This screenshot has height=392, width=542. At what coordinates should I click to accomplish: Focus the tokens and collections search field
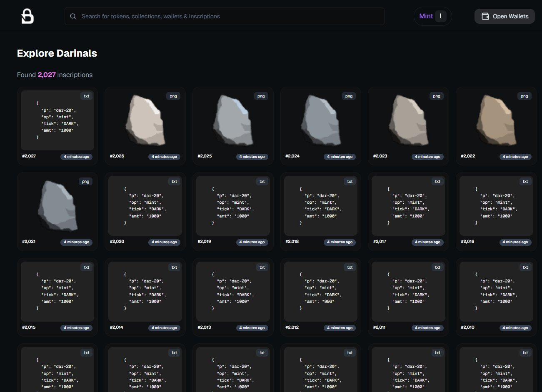click(225, 16)
